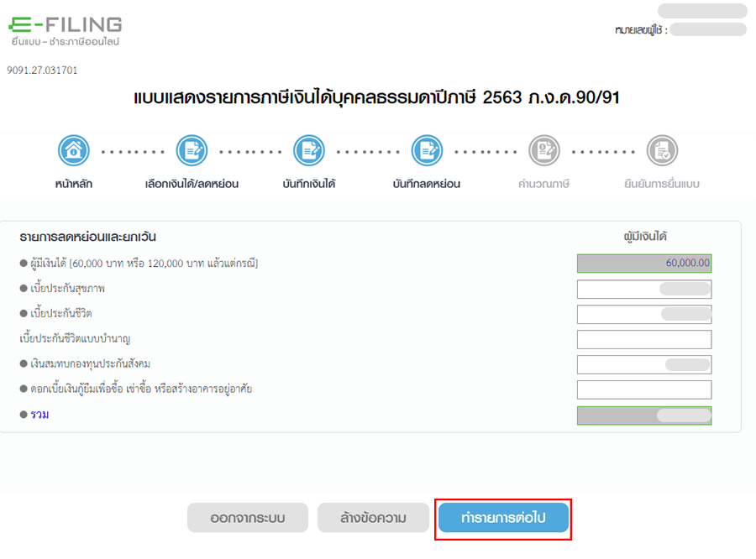Click the หน้าหลัก home step icon
Image resolution: width=756 pixels, height=559 pixels.
pyautogui.click(x=74, y=151)
